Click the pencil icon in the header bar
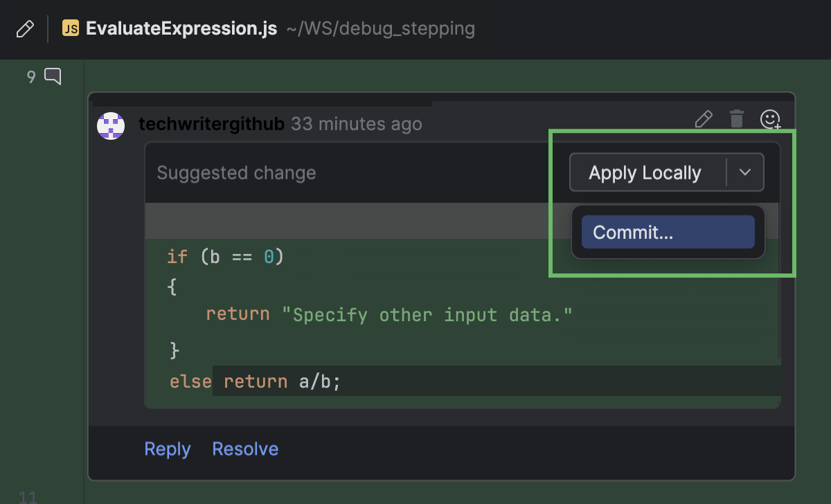 (x=24, y=28)
